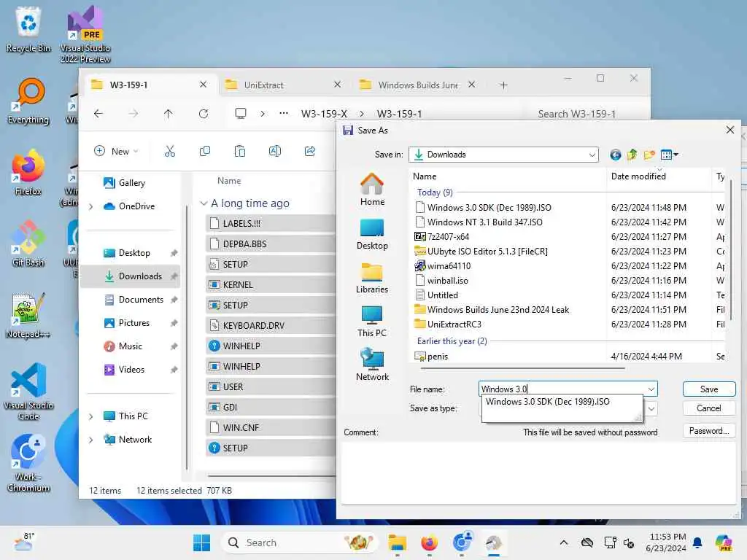Select Windows NT 3.1 Build 347.ISO file
This screenshot has width=747, height=560.
(484, 222)
